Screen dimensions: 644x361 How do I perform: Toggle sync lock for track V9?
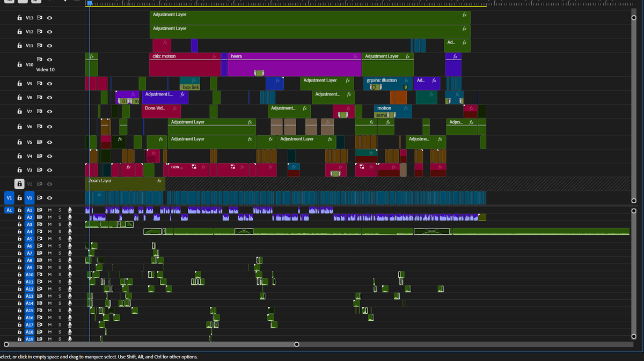coord(40,84)
